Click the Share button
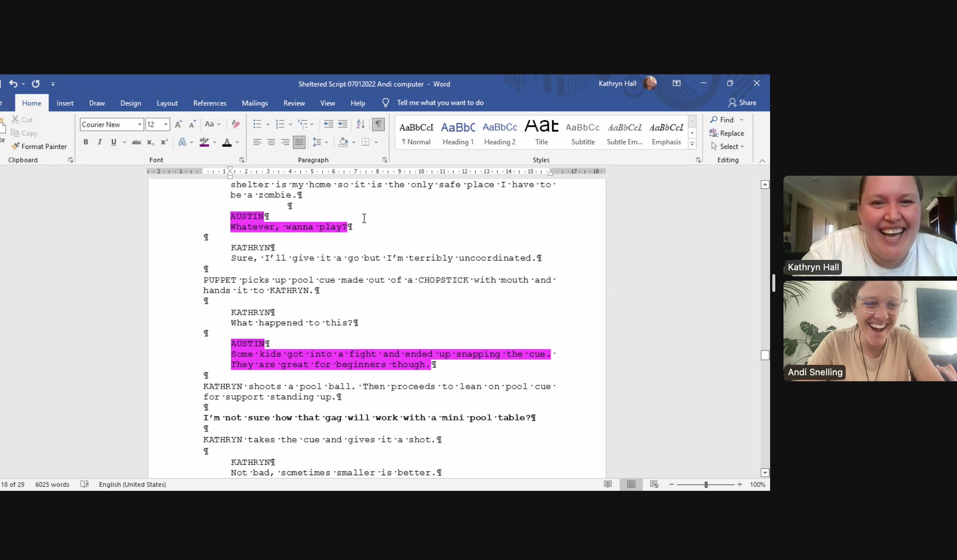This screenshot has height=560, width=957. [742, 103]
